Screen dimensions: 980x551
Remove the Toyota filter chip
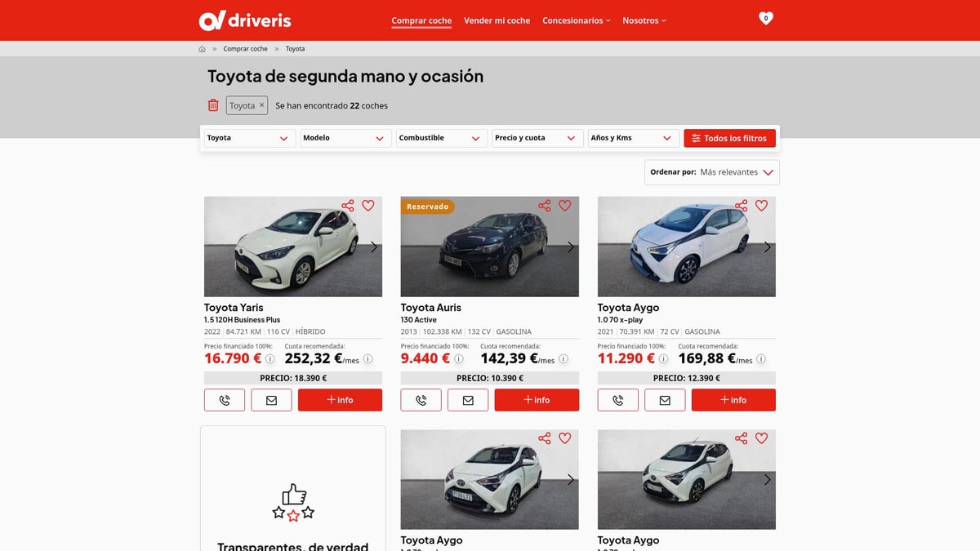tap(261, 104)
